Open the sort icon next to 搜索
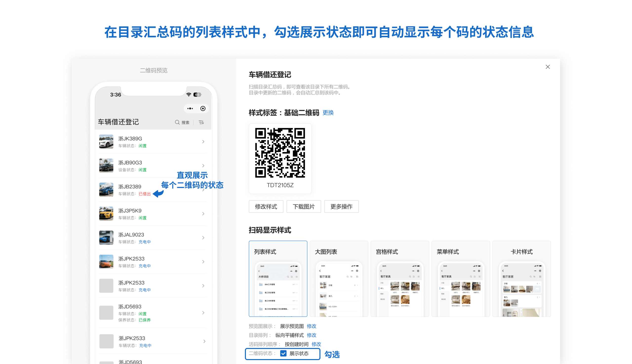 click(201, 122)
